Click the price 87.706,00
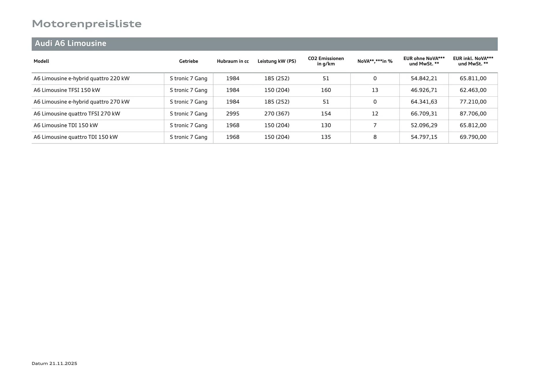The width and height of the screenshot is (554, 392). tap(473, 114)
